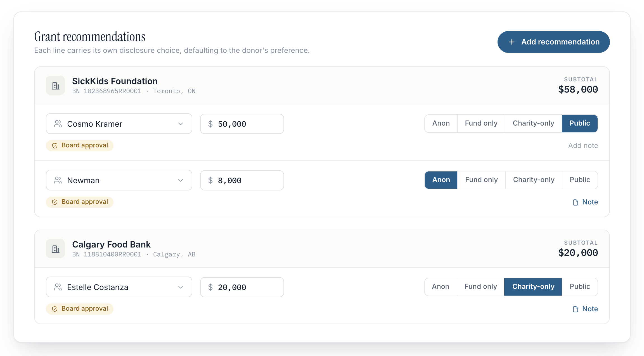Click the SickKids Foundation charity name

tap(115, 81)
